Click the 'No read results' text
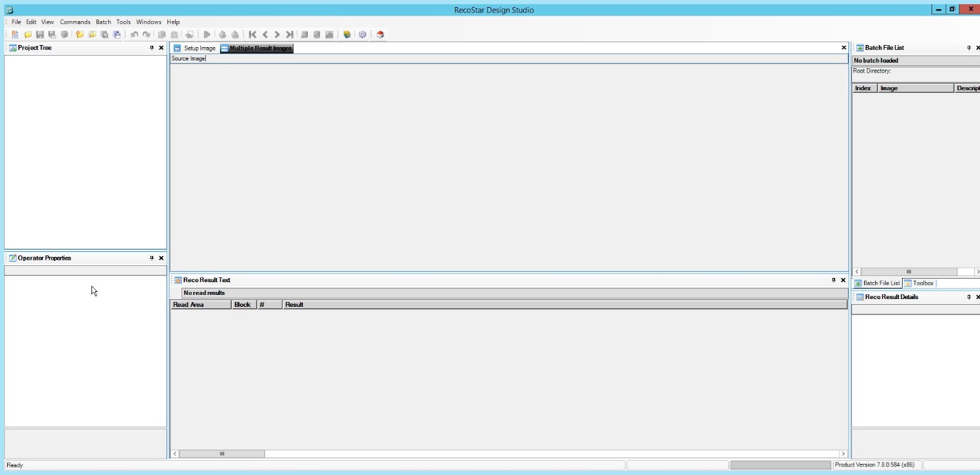The image size is (980, 475). click(x=204, y=293)
